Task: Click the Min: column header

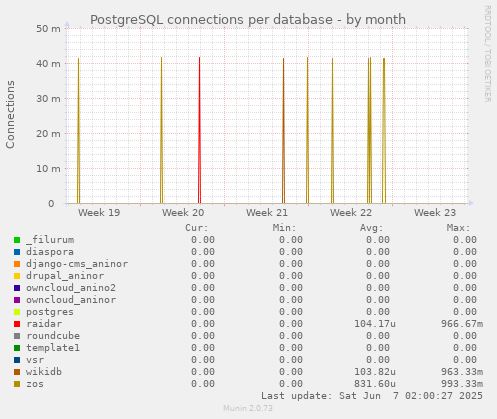Action: coord(284,228)
